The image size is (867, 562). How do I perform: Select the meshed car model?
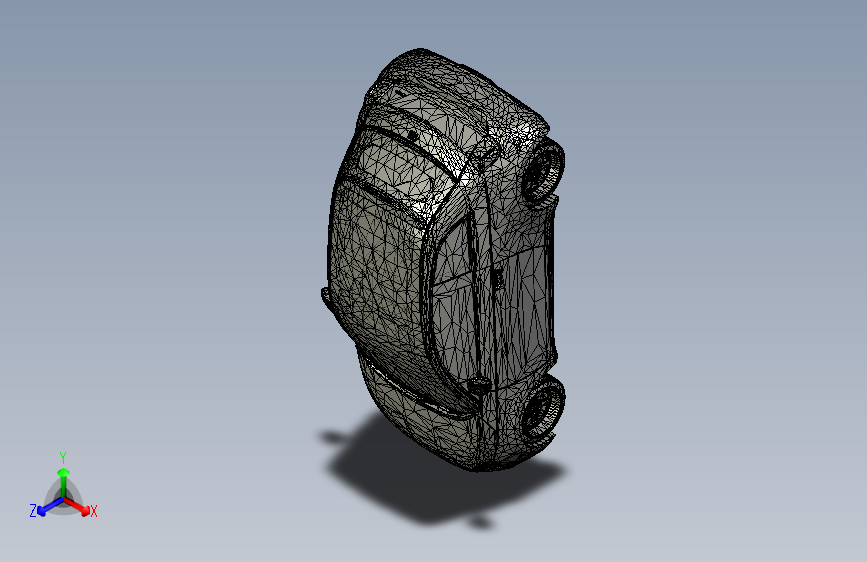pyautogui.click(x=443, y=260)
